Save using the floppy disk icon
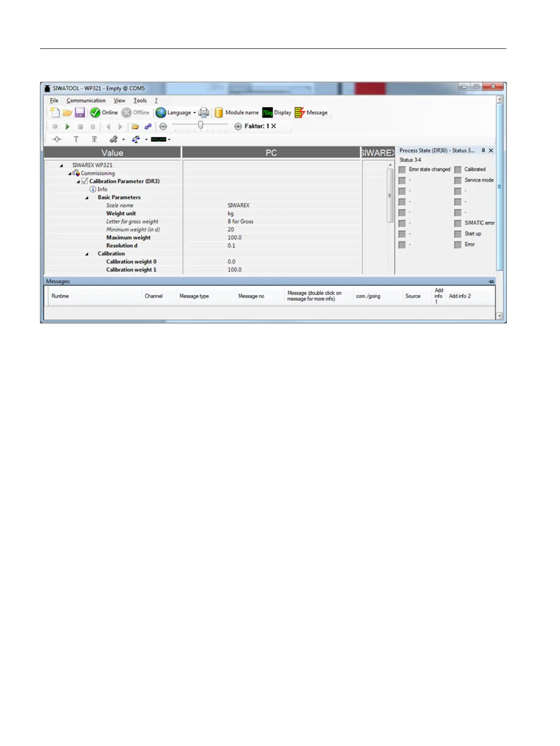 80,113
